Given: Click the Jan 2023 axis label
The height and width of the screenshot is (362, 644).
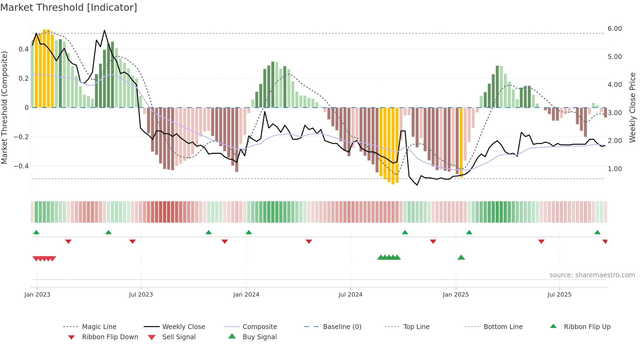Looking at the screenshot, I should coord(37,295).
